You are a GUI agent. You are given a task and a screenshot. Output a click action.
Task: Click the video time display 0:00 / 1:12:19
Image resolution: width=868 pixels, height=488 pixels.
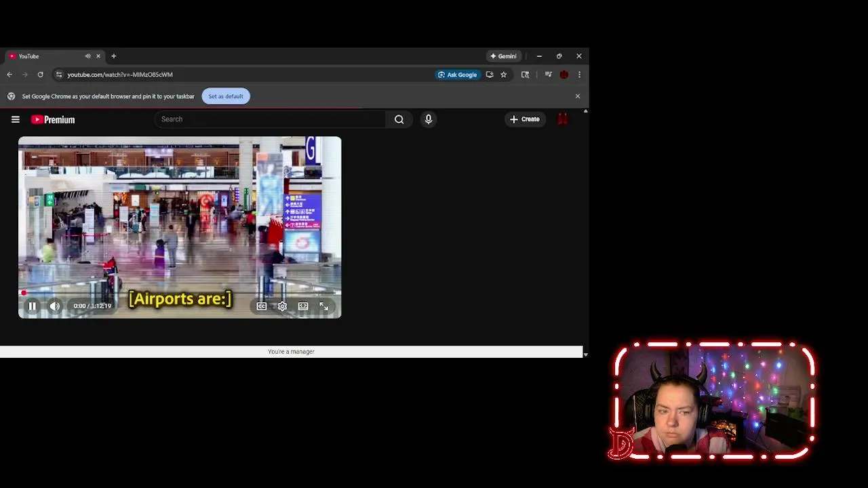pos(92,306)
